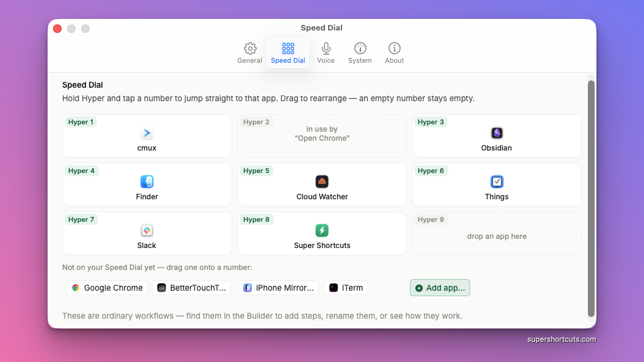The width and height of the screenshot is (644, 362).
Task: Click the Cloud Watcher label
Action: 322,197
